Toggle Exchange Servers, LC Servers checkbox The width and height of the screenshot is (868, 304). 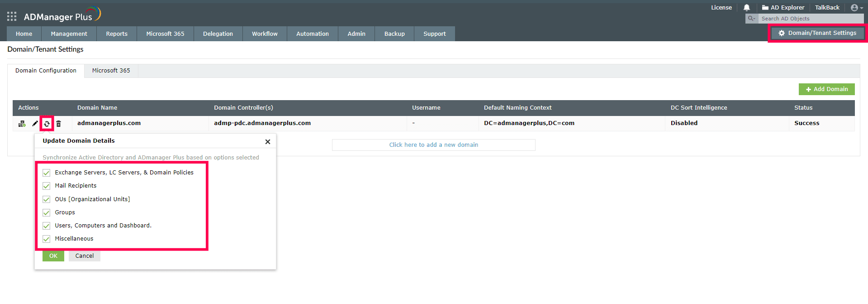tap(46, 173)
